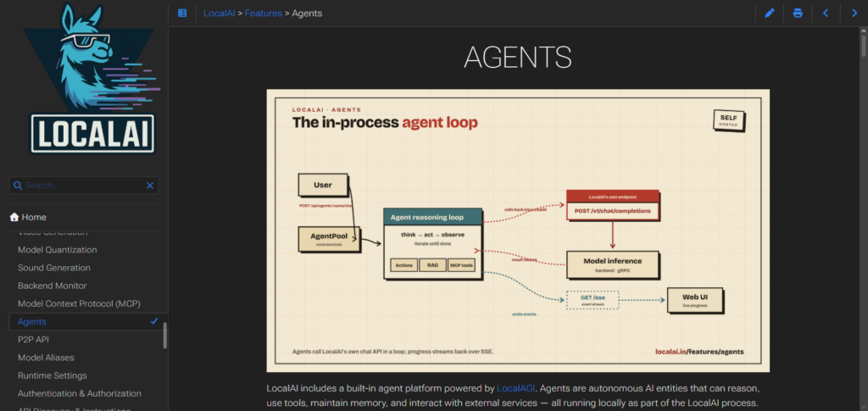
Task: Go to previous page arrow
Action: pyautogui.click(x=826, y=13)
